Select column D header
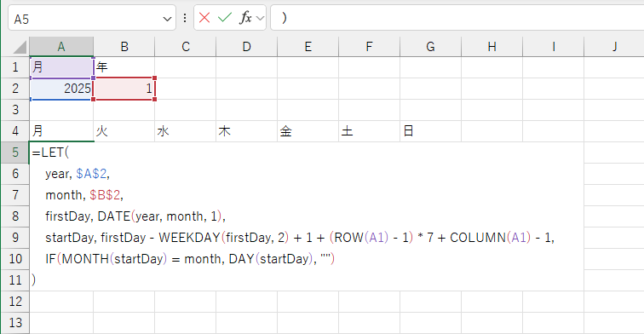 coord(246,47)
